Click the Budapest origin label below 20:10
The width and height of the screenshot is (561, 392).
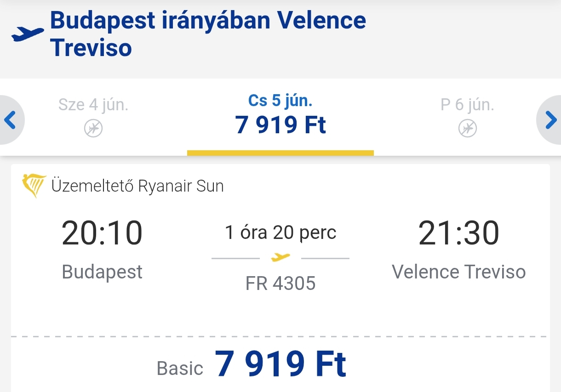pos(102,272)
